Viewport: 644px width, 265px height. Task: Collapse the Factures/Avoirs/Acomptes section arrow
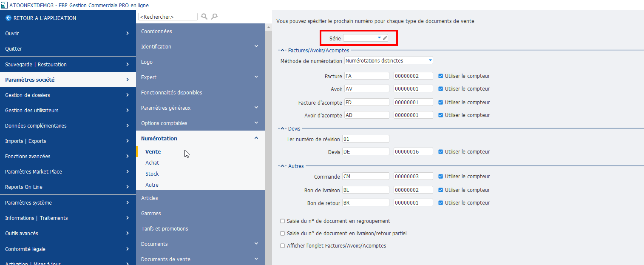(x=283, y=51)
